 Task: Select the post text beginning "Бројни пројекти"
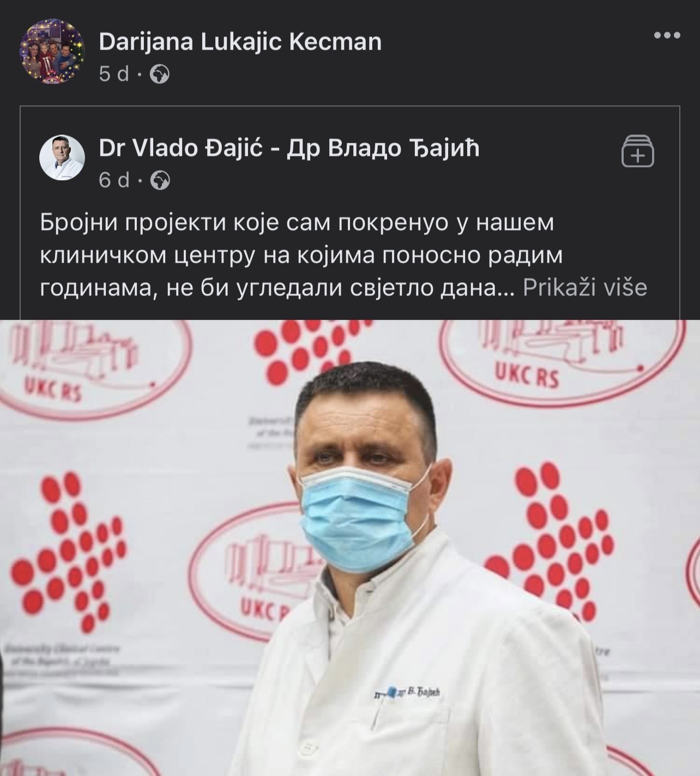click(x=343, y=255)
